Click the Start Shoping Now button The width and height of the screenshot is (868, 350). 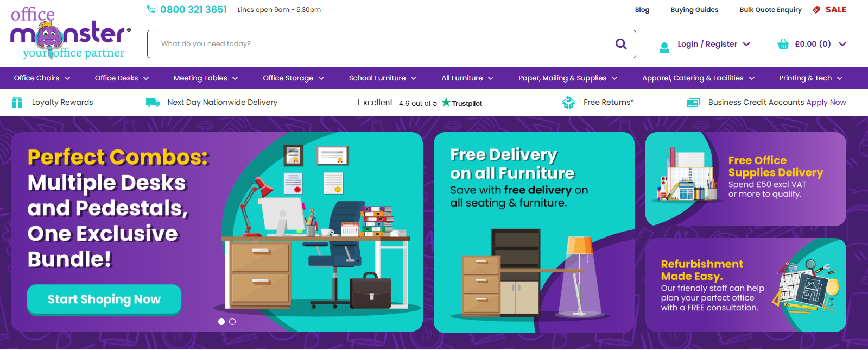pyautogui.click(x=104, y=299)
